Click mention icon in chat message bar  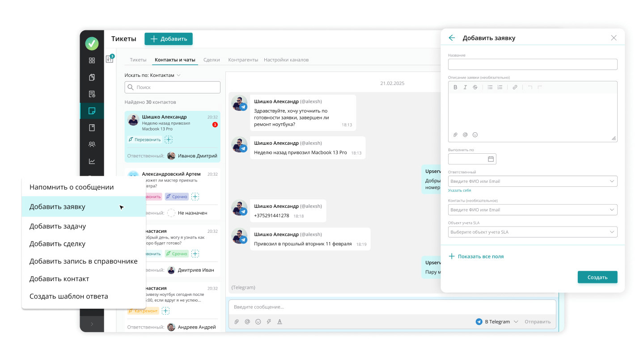coord(247,321)
